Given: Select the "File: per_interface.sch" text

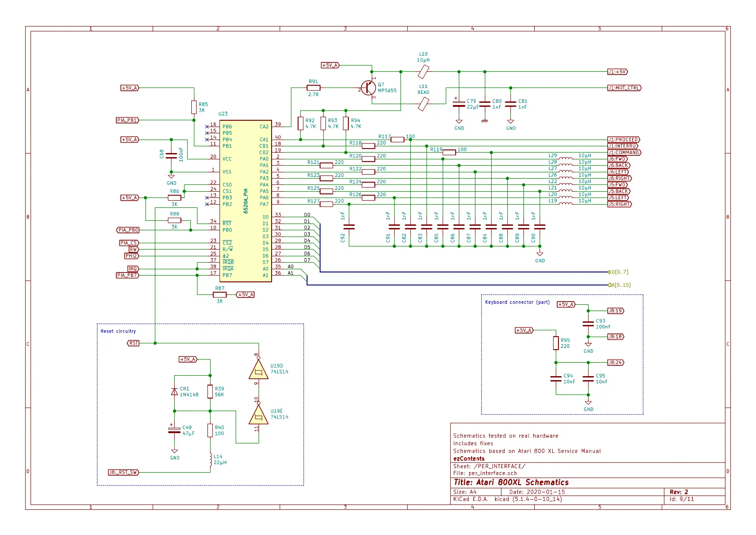Looking at the screenshot, I should click(485, 473).
